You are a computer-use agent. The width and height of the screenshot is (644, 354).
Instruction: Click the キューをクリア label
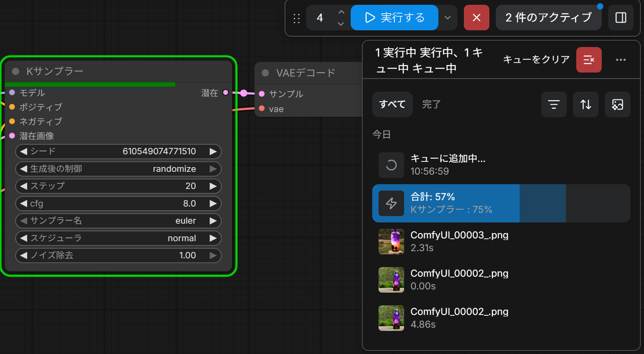point(536,60)
